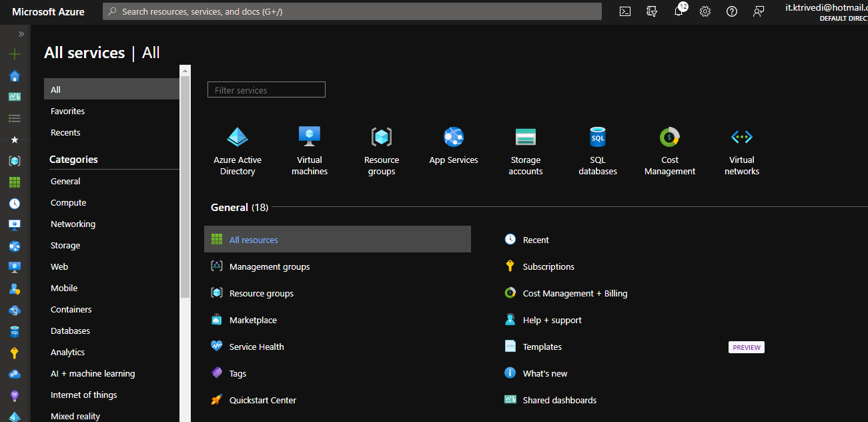868x422 pixels.
Task: Click the Filter services input field
Action: click(266, 90)
